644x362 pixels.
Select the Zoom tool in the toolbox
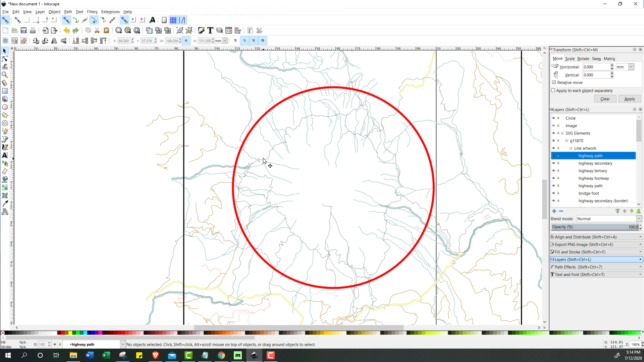5,75
